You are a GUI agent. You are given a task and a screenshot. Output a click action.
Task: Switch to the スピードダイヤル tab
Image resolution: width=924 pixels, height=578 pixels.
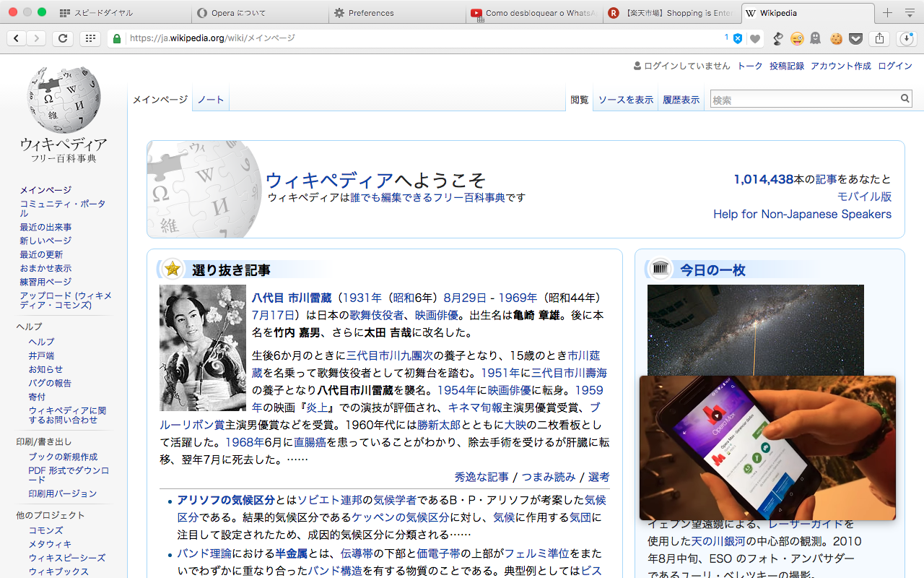(x=122, y=13)
